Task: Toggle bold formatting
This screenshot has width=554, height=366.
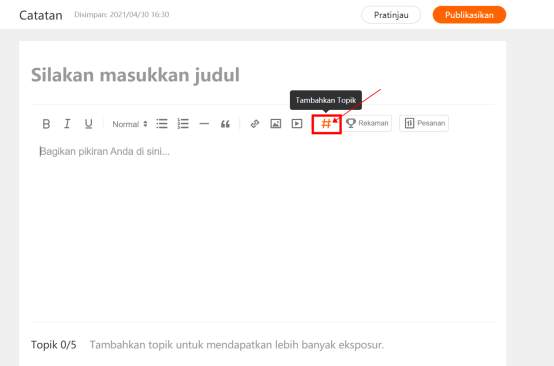Action: pyautogui.click(x=46, y=124)
